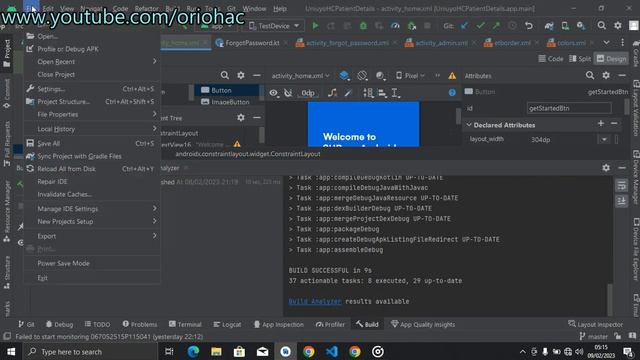Toggle night mode preview icon
Viewport: 640px width, 360px height.
tap(380, 76)
